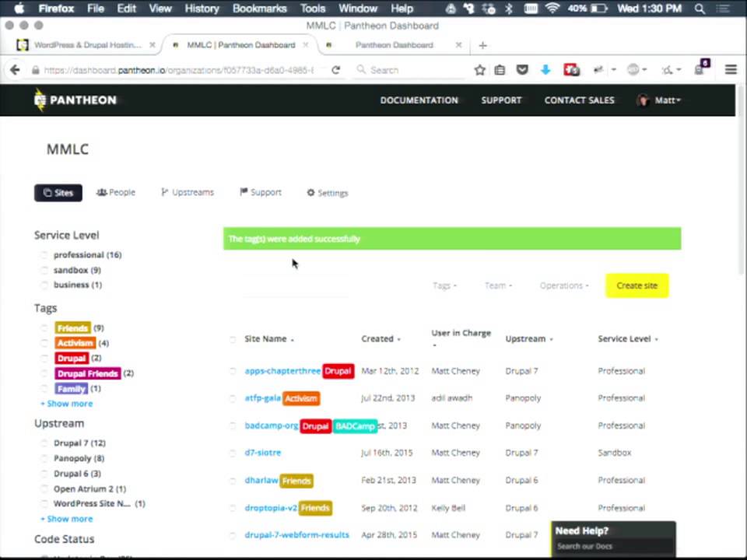Check the Friends tag filter
The width and height of the screenshot is (747, 560).
coord(44,328)
